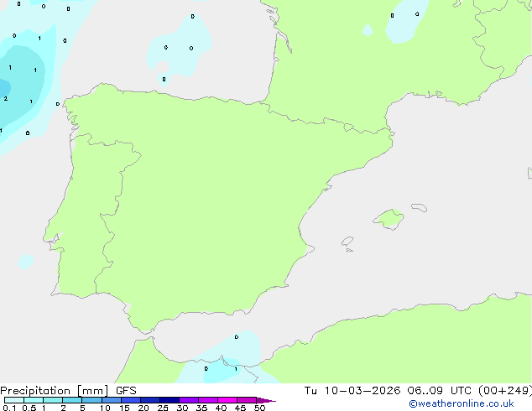Click the 10–15 mm blue legend swatch
Viewport: 532px width, 411px height.
pos(111,400)
